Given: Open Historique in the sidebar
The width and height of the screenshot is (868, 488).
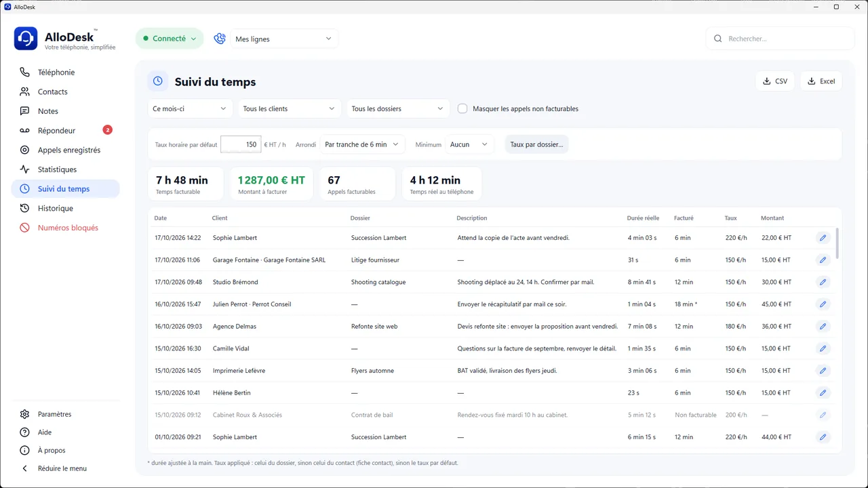Looking at the screenshot, I should 65,208.
